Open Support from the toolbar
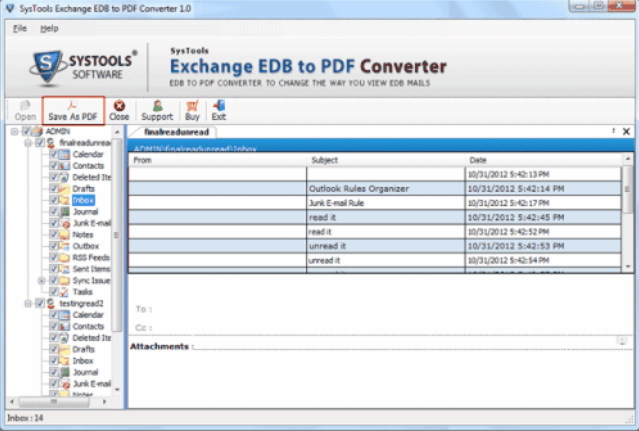 (x=157, y=110)
